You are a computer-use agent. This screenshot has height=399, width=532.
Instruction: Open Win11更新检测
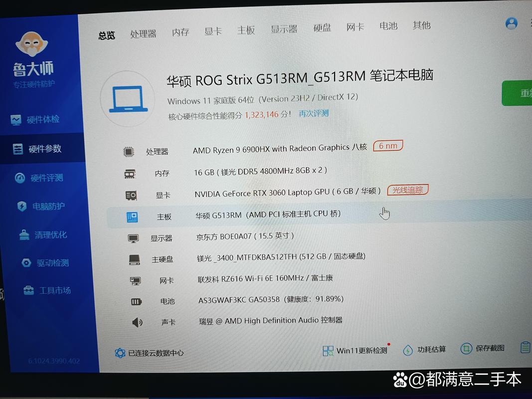click(x=361, y=351)
